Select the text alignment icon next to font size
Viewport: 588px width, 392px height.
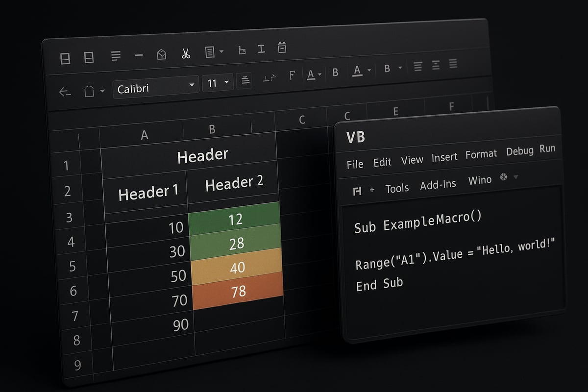point(245,80)
